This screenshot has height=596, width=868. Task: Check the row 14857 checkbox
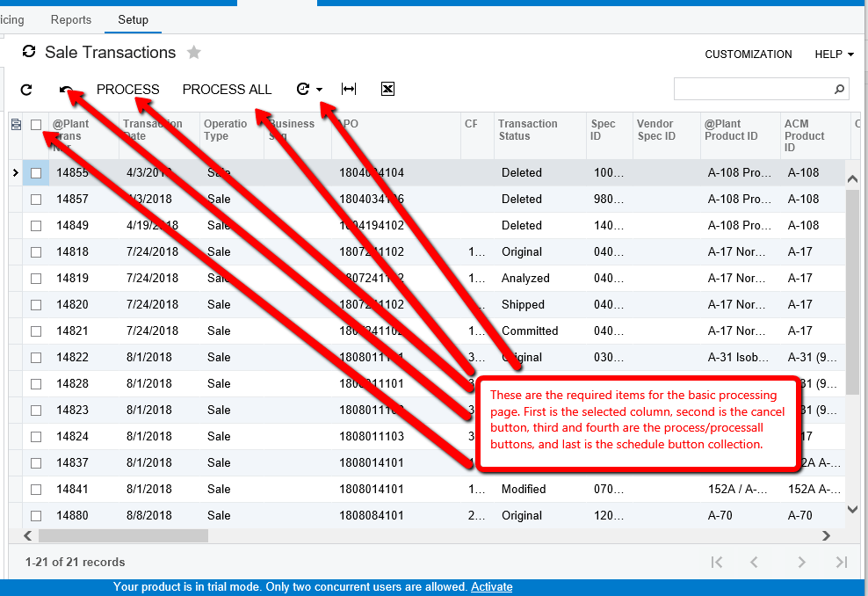pos(36,200)
